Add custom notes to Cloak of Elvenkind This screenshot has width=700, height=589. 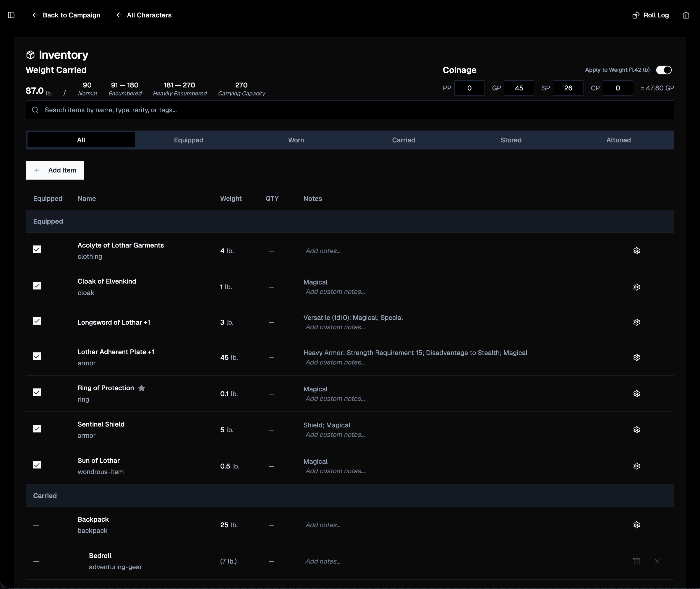[335, 292]
